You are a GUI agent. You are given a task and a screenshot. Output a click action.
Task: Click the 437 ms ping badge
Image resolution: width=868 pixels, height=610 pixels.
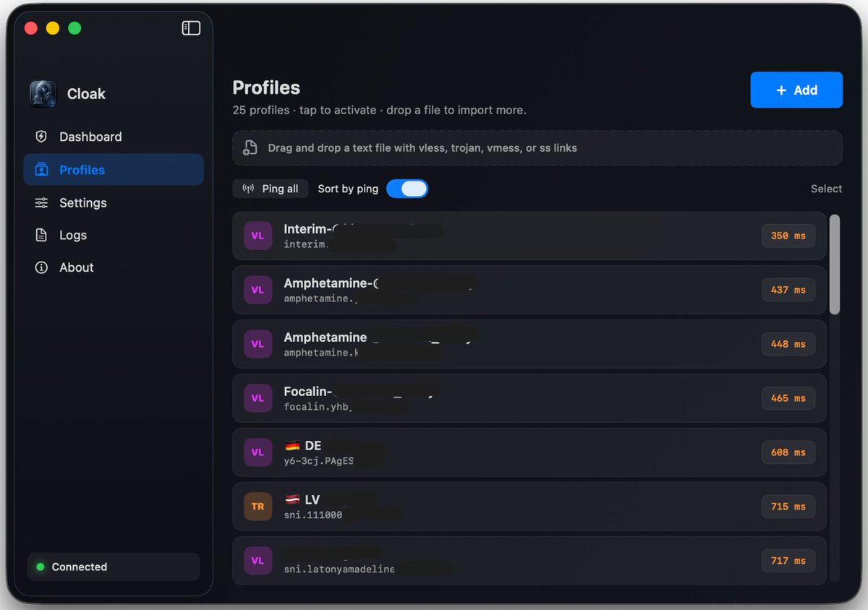pos(788,290)
